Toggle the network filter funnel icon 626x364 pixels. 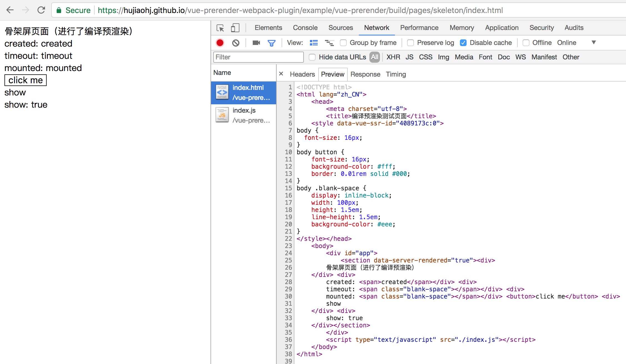tap(271, 43)
